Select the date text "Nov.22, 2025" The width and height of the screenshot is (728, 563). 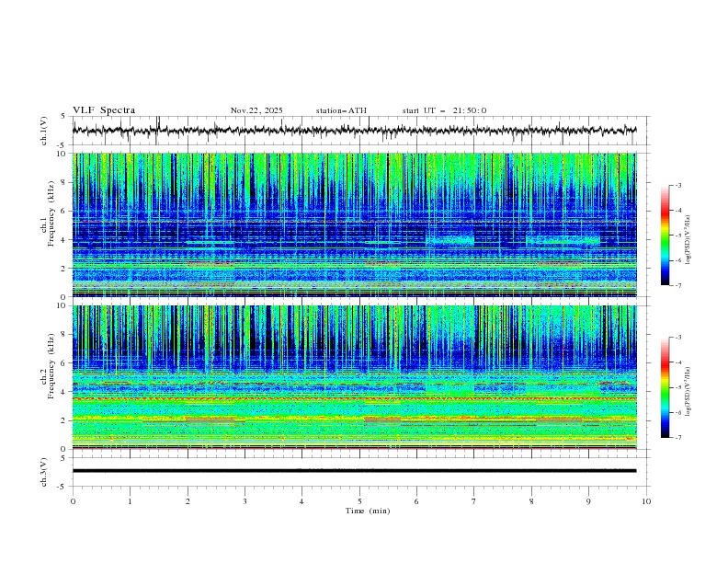256,110
